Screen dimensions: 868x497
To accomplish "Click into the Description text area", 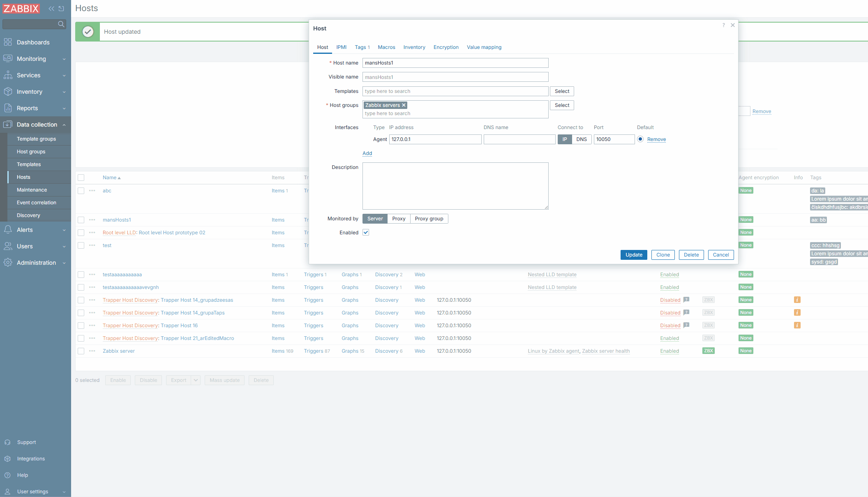I will pos(455,186).
